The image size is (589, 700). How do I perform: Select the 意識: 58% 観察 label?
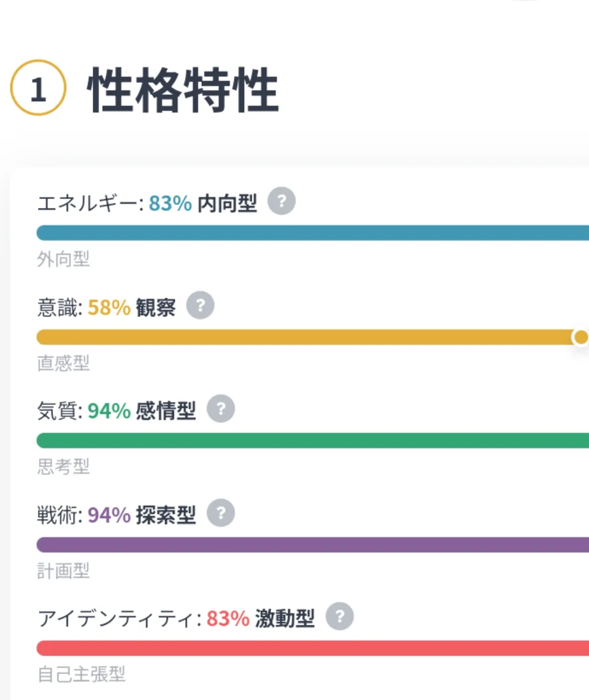pyautogui.click(x=107, y=307)
